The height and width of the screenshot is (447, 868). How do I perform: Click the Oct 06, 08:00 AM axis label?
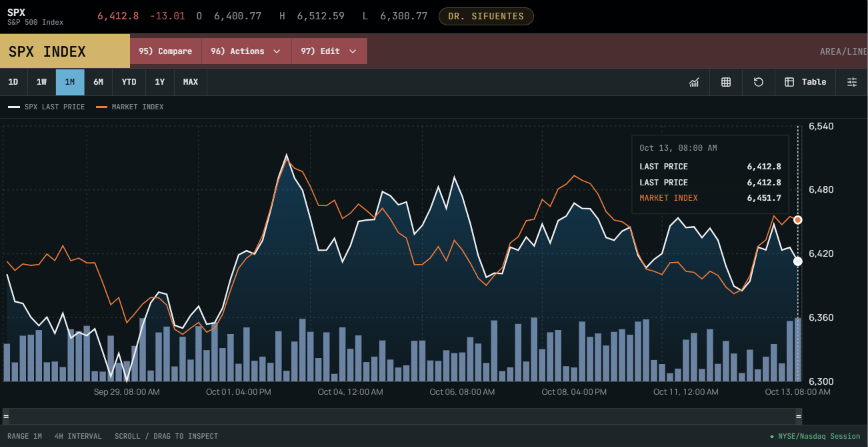point(462,392)
